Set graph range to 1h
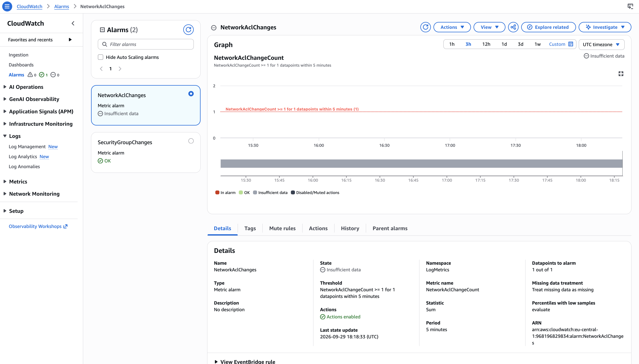The image size is (639, 364). 452,44
